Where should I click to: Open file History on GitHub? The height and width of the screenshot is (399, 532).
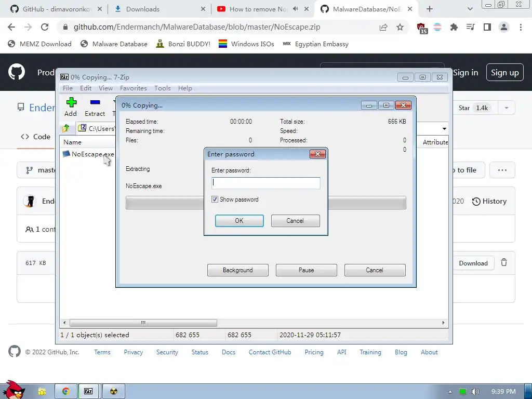click(489, 201)
